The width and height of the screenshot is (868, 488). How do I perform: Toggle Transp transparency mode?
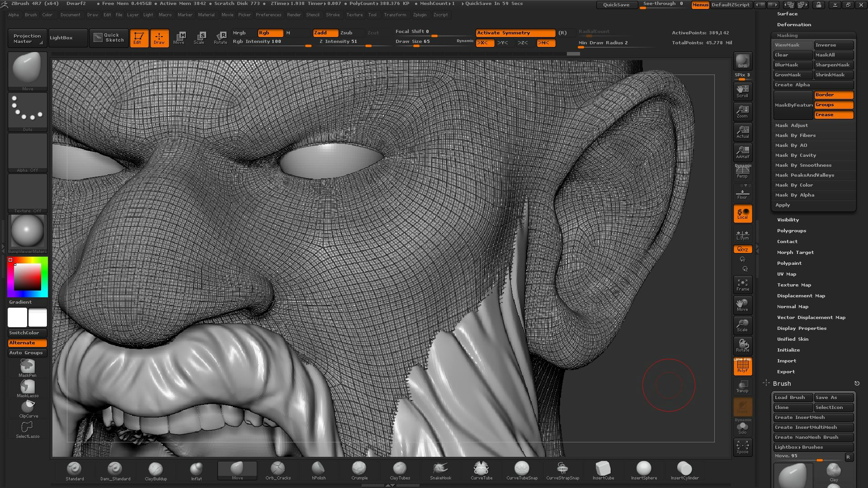point(742,386)
